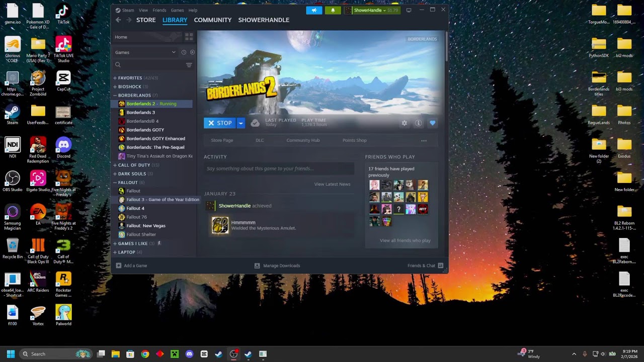Open Discord desktop shortcut

click(x=63, y=148)
